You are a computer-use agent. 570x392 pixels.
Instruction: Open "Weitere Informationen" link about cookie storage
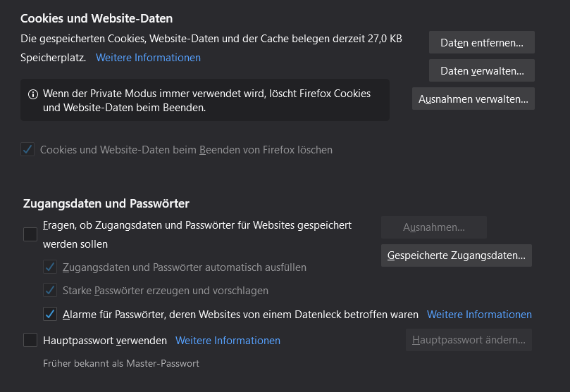click(148, 58)
